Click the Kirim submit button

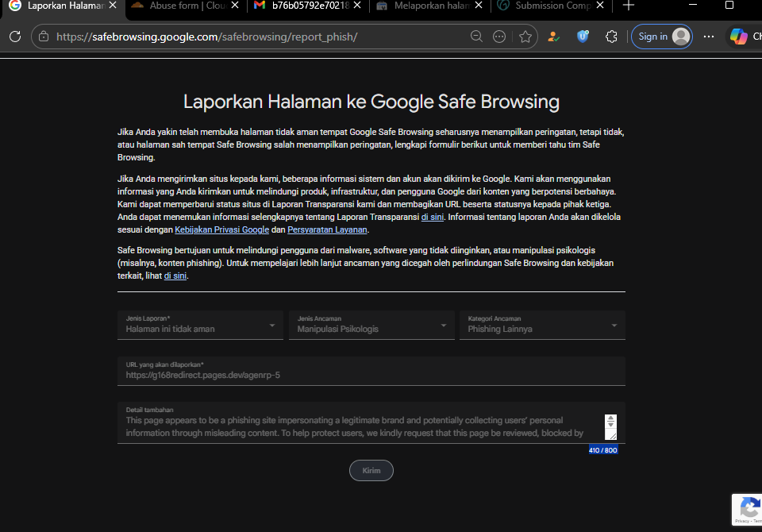tap(371, 470)
